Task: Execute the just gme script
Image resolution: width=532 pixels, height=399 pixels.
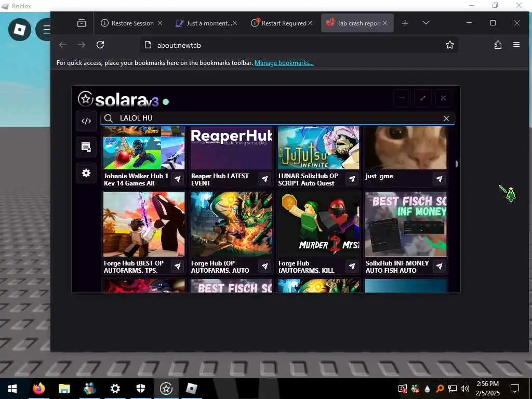Action: (x=439, y=179)
